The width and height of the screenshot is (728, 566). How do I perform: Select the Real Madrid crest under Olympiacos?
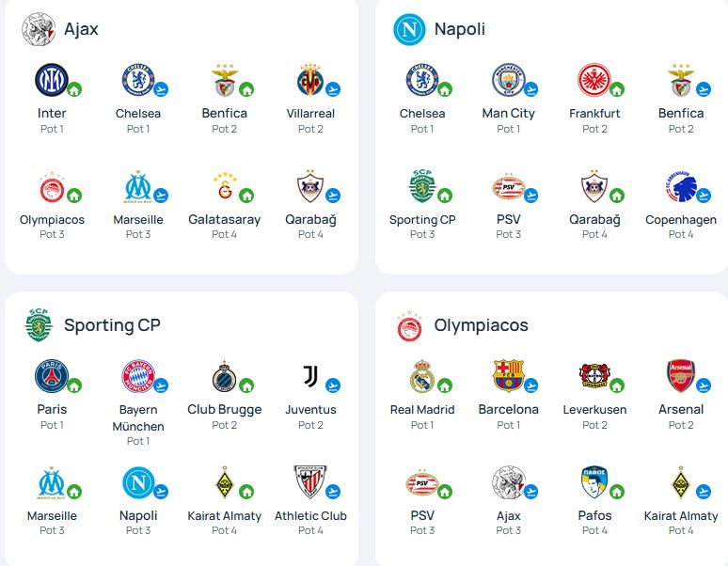click(x=421, y=376)
